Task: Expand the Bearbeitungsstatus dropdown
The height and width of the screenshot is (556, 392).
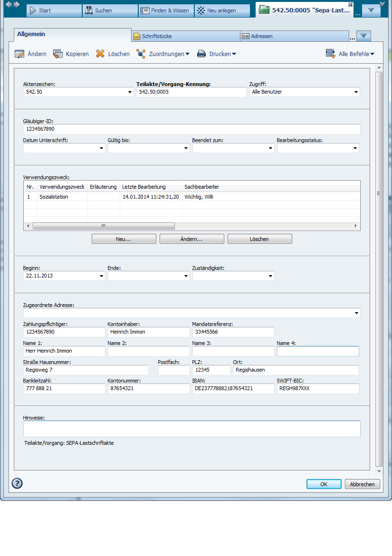Action: (x=355, y=148)
